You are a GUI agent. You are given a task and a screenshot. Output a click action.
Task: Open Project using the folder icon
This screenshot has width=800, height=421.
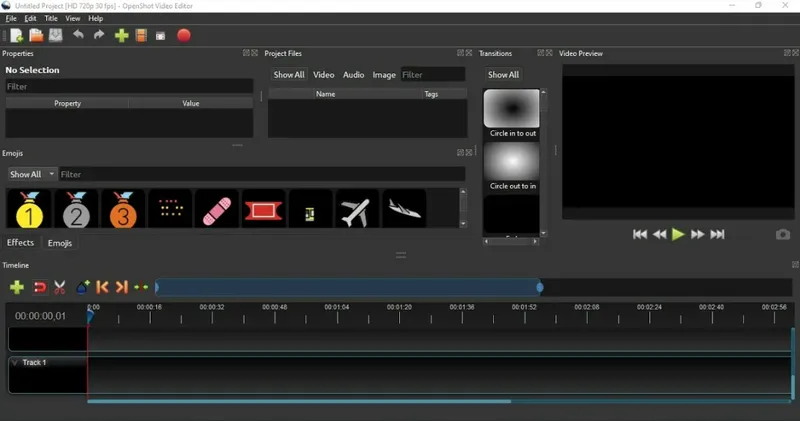pyautogui.click(x=36, y=35)
